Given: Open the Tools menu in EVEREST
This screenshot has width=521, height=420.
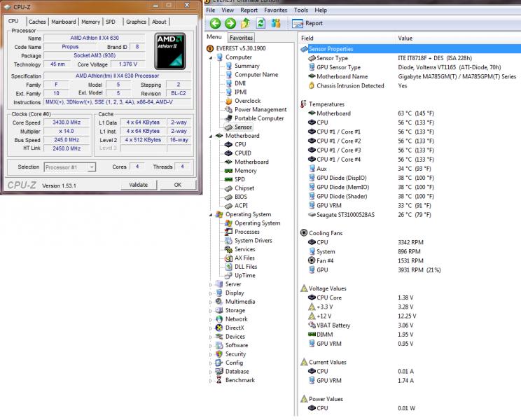Looking at the screenshot, I should 300,10.
